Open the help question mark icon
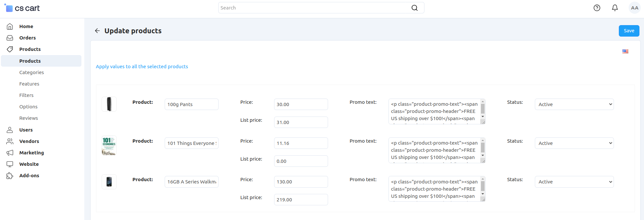The width and height of the screenshot is (644, 220). 597,8
